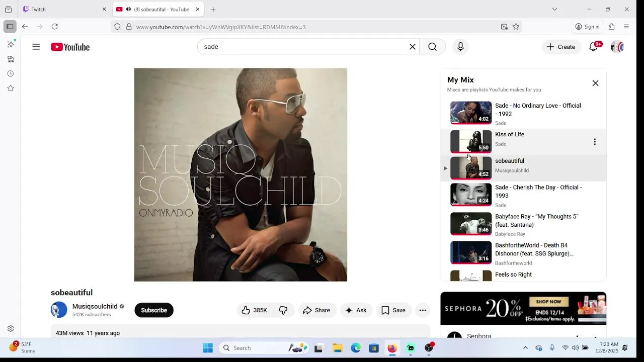The height and width of the screenshot is (362, 644).
Task: Play Sade No Ordinary Love video
Action: point(523,113)
